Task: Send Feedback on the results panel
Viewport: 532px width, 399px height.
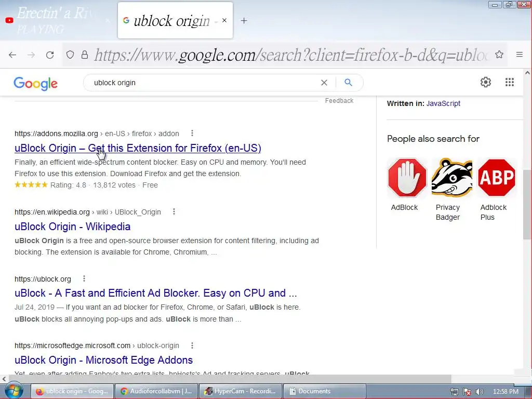Action: click(339, 101)
